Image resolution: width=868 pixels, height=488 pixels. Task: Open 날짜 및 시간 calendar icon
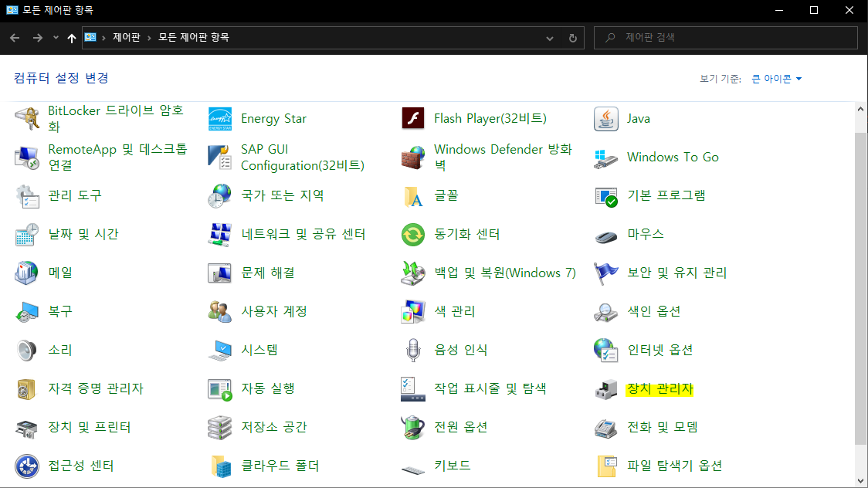click(x=26, y=235)
